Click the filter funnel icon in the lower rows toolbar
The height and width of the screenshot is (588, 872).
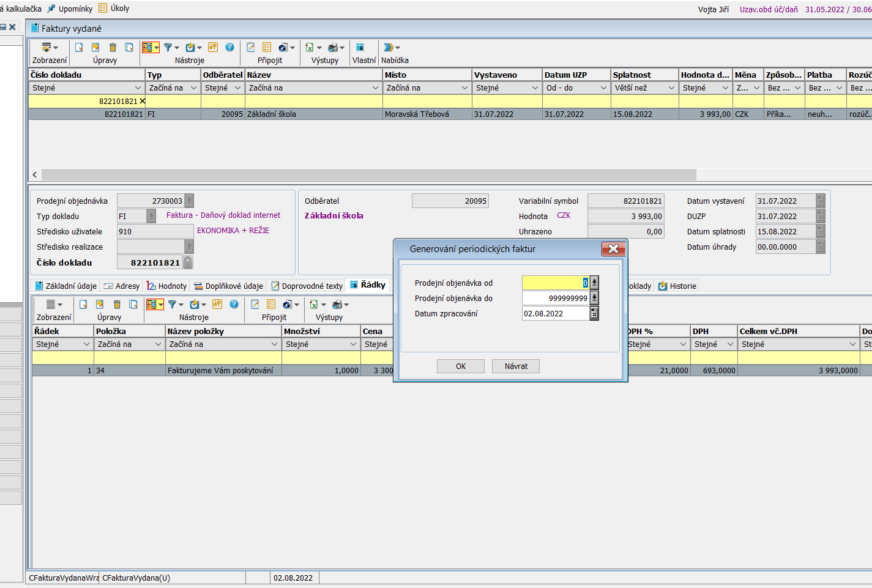pyautogui.click(x=173, y=304)
